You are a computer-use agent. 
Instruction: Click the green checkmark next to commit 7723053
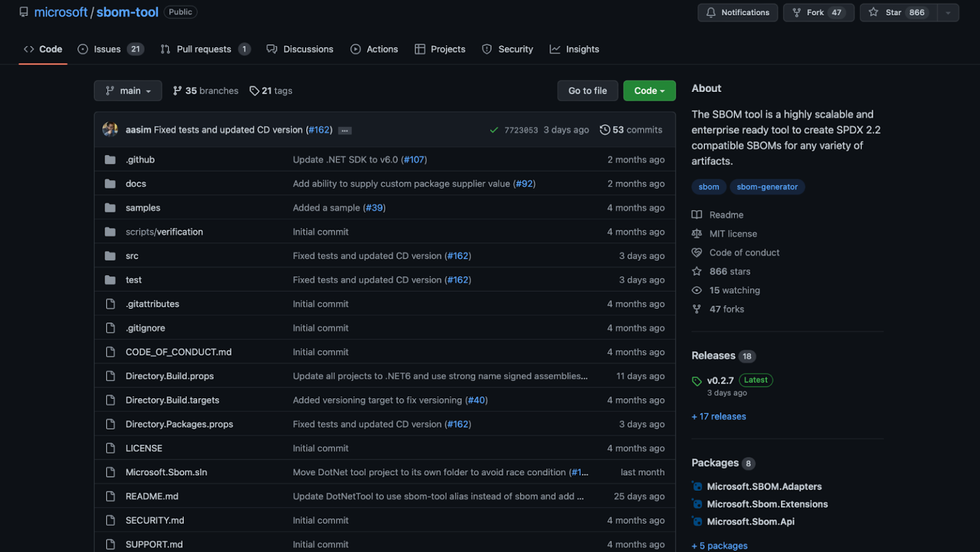[494, 130]
